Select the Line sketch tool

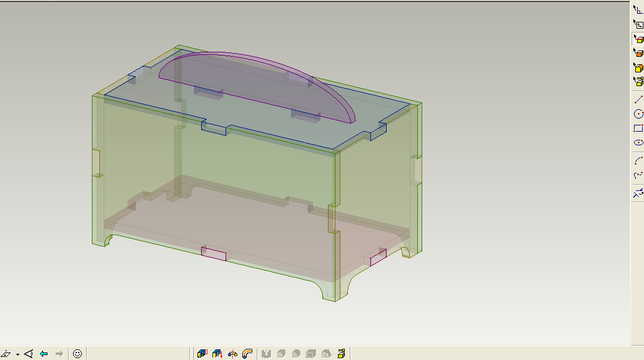(x=638, y=100)
